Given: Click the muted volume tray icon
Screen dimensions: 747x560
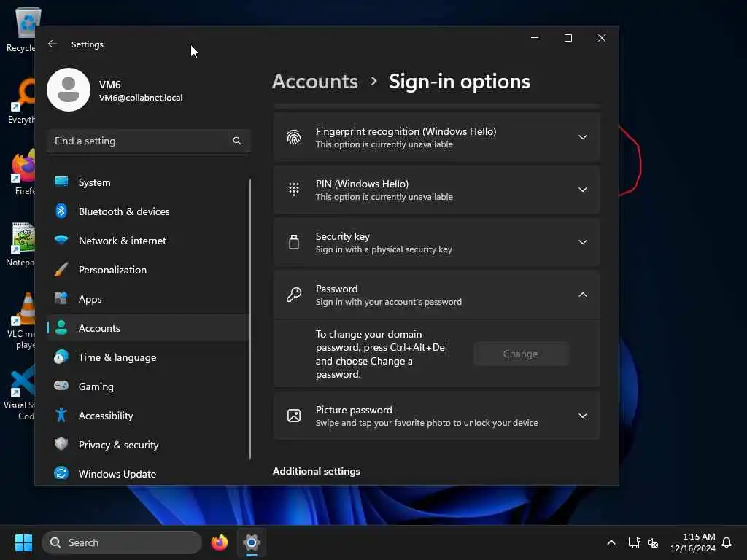Looking at the screenshot, I should pos(653,542).
